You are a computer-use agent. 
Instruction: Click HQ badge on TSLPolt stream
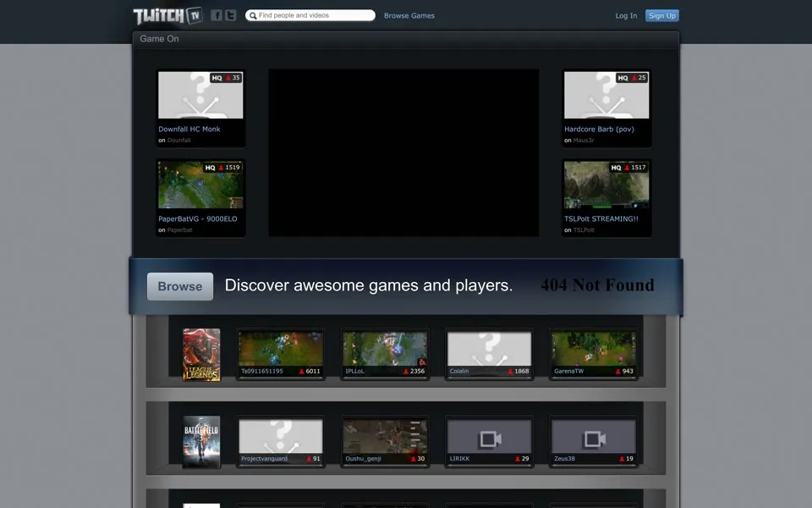click(616, 168)
